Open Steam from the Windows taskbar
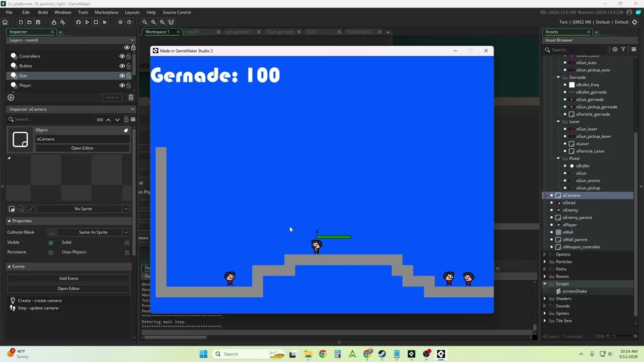Screen dimensions: 644x362 point(382,354)
